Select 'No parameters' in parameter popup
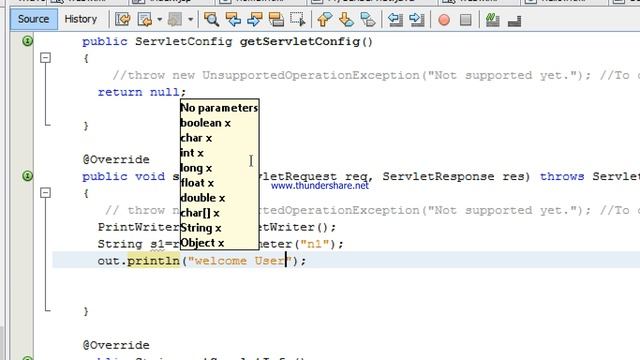The image size is (640, 360). [x=219, y=108]
